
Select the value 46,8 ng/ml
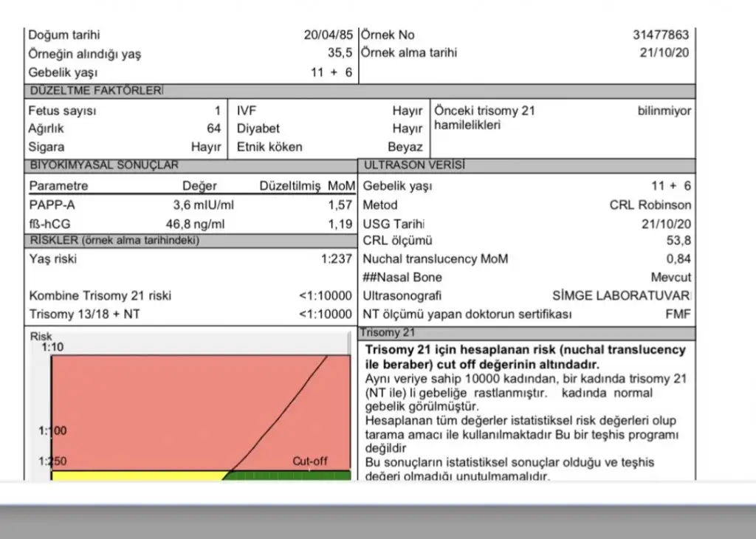(x=195, y=224)
